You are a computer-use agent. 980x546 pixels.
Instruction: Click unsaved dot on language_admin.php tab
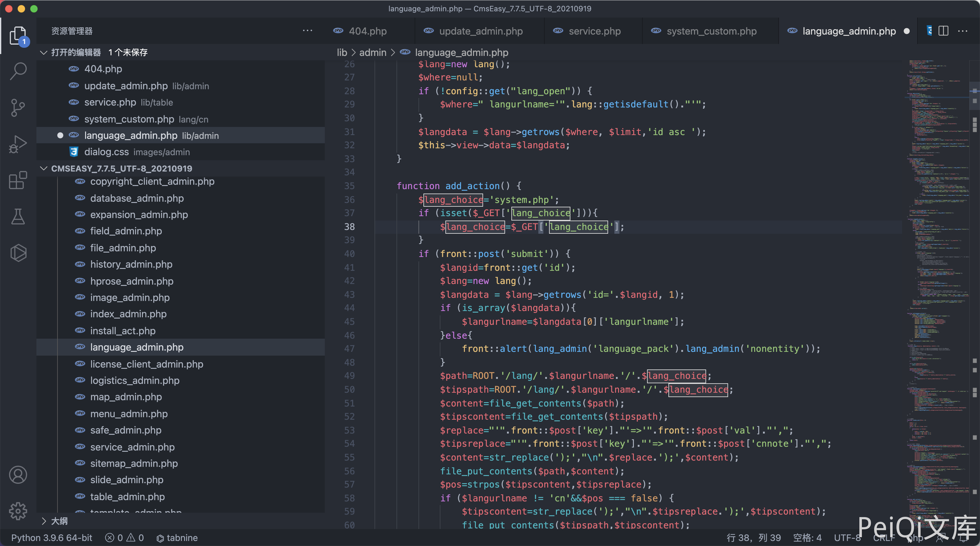(906, 31)
